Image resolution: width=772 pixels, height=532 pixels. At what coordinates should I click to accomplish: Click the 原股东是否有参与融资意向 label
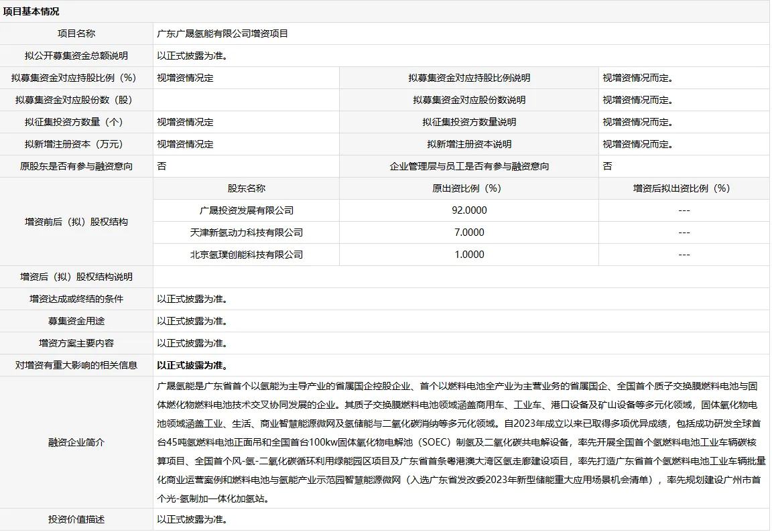tap(76, 166)
